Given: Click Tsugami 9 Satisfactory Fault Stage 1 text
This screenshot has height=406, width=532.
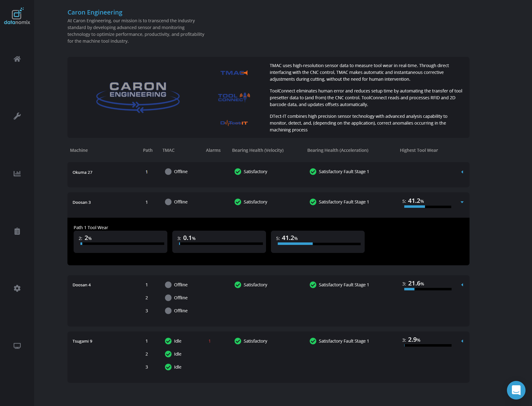Looking at the screenshot, I should pyautogui.click(x=344, y=341).
